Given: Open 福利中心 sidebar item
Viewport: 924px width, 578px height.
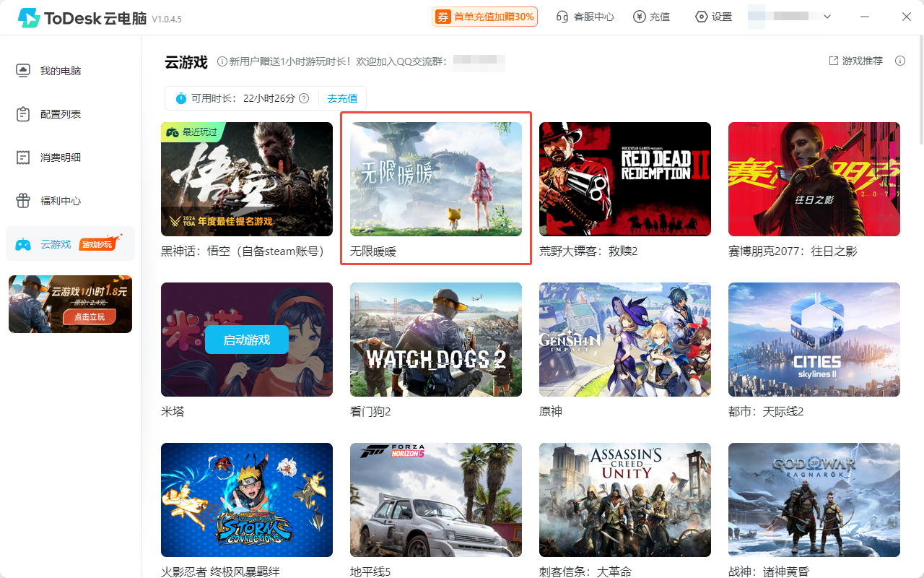Looking at the screenshot, I should click(x=70, y=201).
